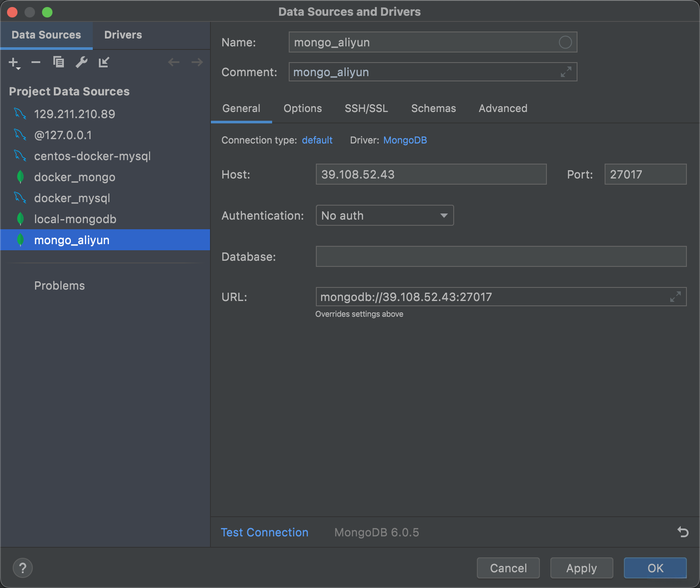Switch to the SSH/SSL tab
The width and height of the screenshot is (700, 588).
[x=366, y=108]
